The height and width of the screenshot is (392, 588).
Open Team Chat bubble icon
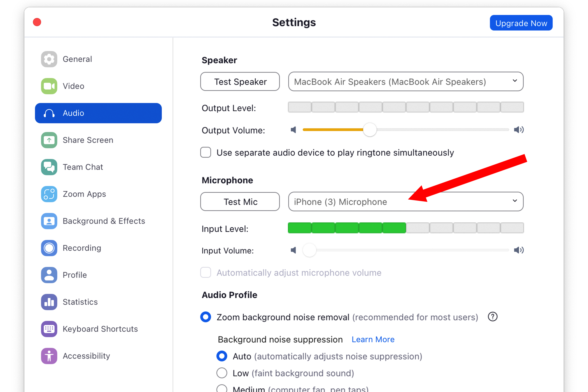point(49,167)
